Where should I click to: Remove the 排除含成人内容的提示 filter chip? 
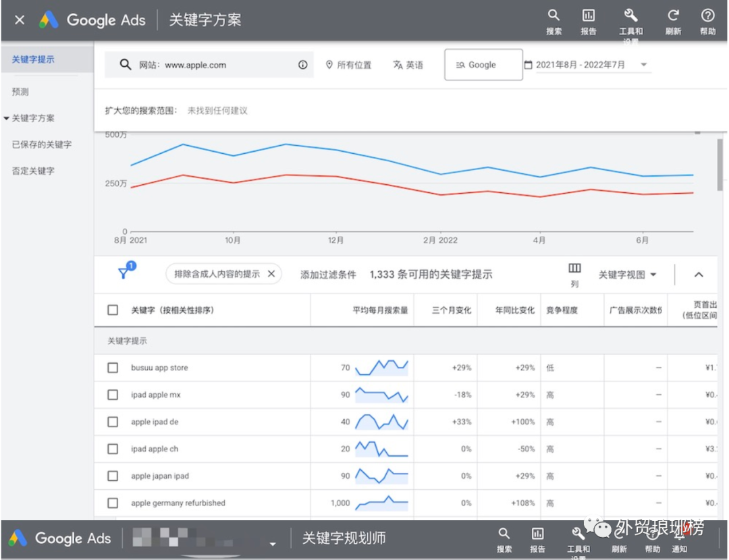tap(271, 274)
